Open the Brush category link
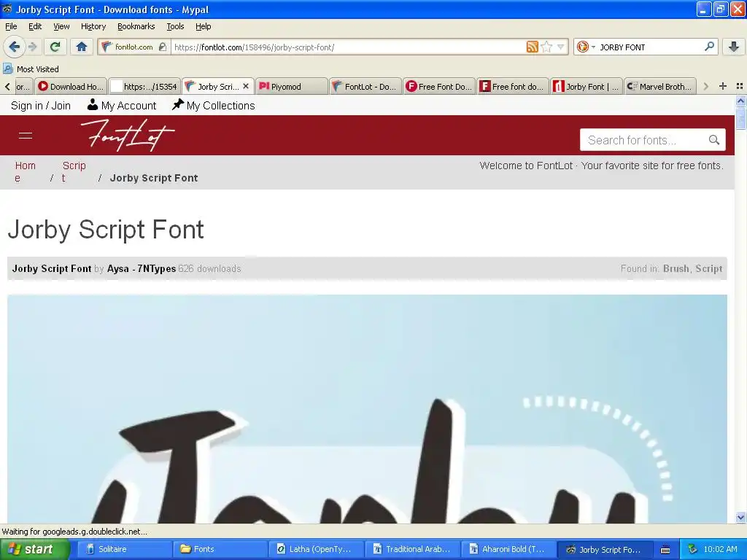747x560 pixels. [x=676, y=268]
